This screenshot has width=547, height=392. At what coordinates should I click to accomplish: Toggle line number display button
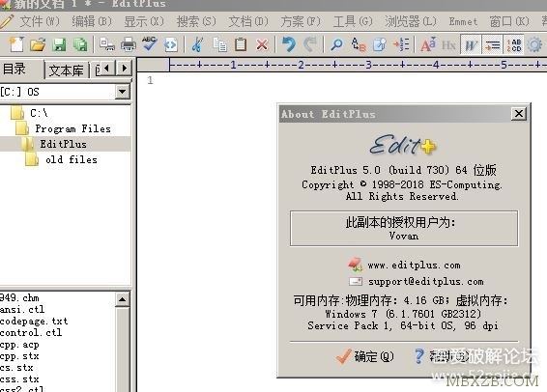pos(514,44)
